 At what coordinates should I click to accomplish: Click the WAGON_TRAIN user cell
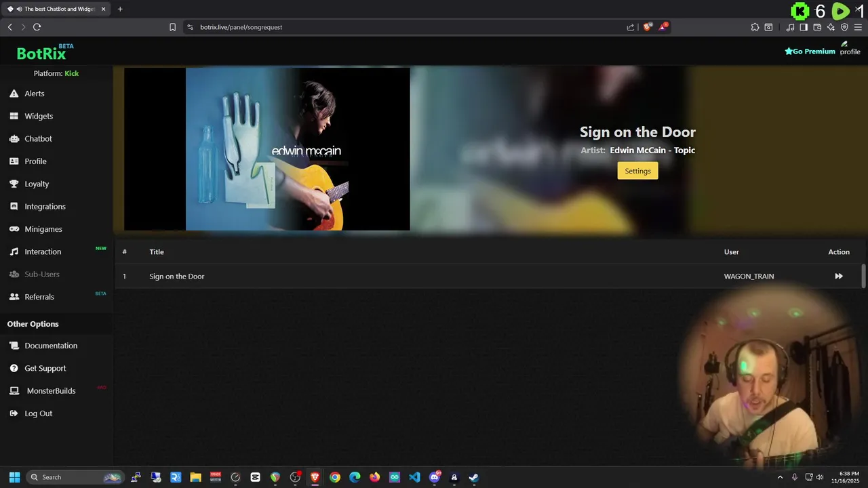click(x=749, y=277)
